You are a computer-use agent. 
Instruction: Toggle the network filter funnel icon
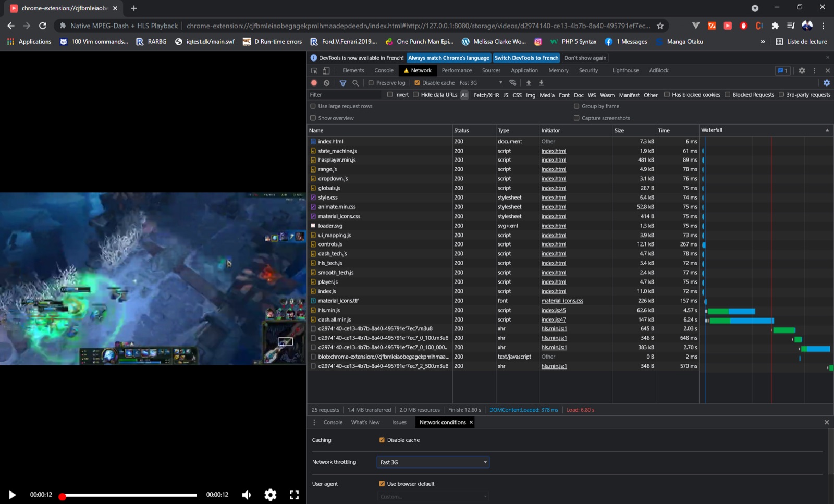(x=343, y=83)
